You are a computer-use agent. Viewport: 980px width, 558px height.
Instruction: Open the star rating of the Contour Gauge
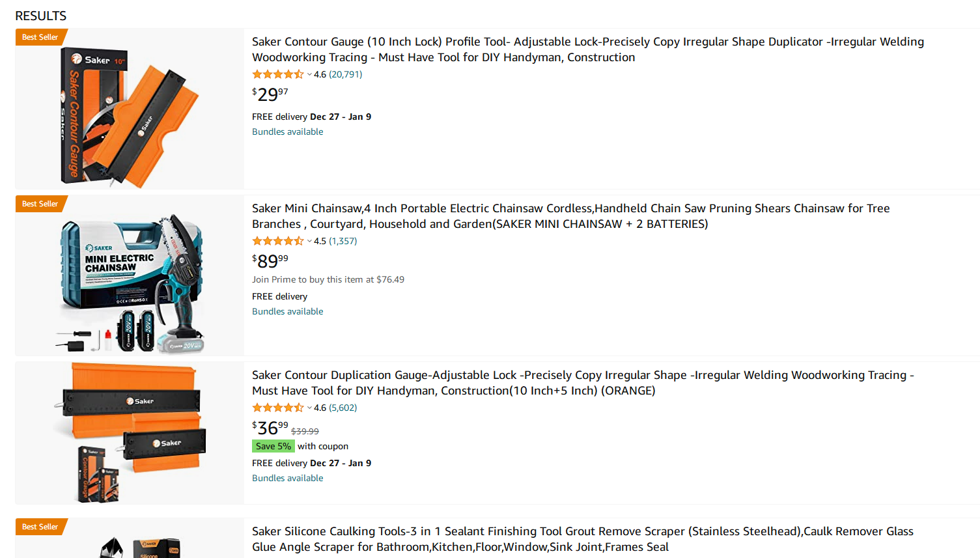click(x=278, y=74)
